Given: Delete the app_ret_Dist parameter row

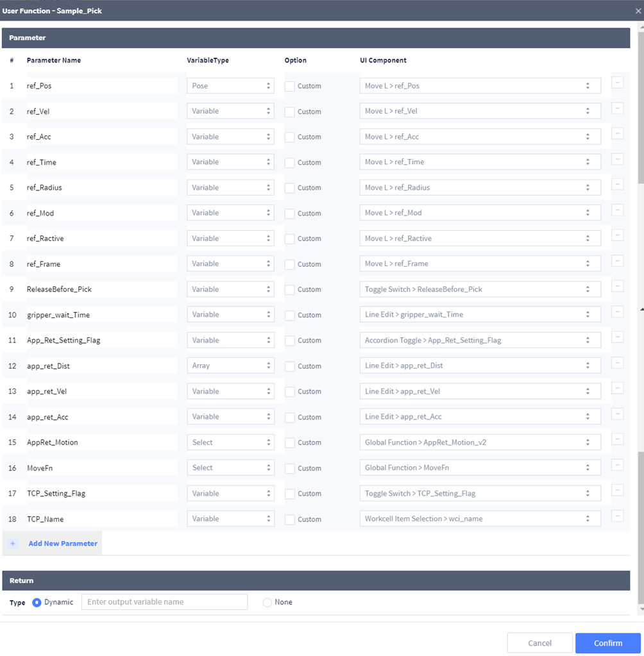Looking at the screenshot, I should point(617,363).
